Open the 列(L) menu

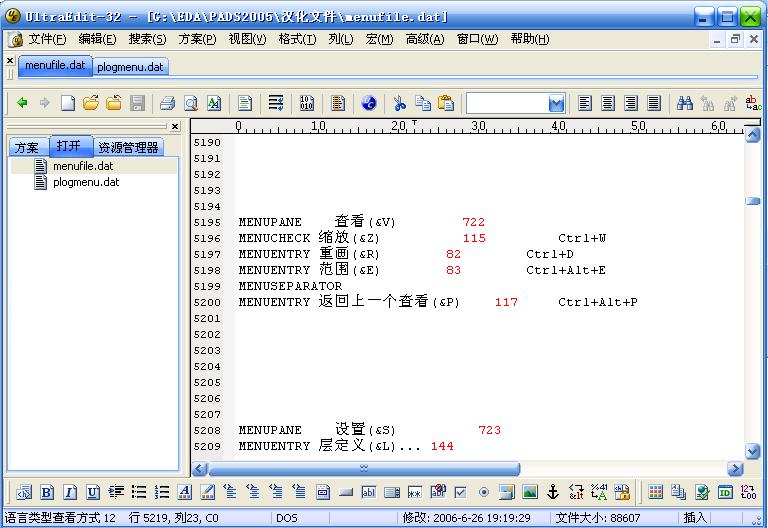(340, 39)
